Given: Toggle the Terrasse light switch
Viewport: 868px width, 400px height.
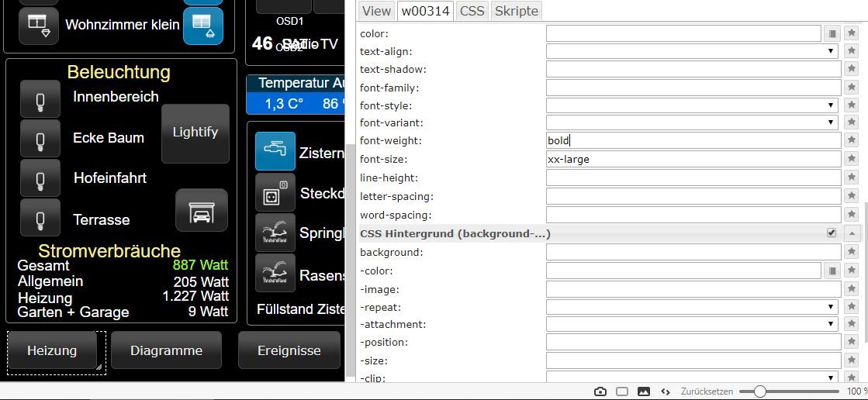Looking at the screenshot, I should 40,219.
